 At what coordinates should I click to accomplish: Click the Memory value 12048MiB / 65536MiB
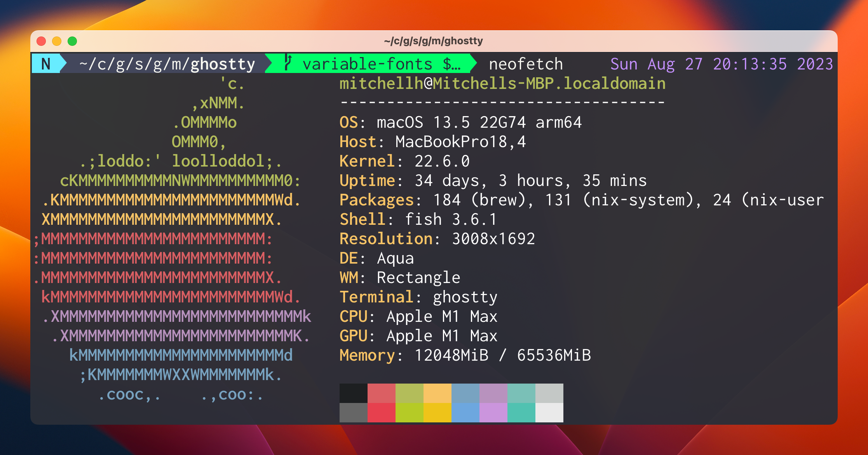point(503,355)
